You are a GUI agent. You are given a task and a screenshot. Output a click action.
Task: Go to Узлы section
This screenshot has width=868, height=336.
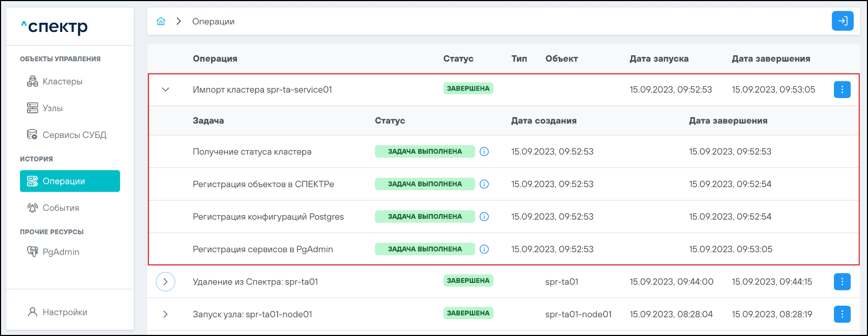52,108
